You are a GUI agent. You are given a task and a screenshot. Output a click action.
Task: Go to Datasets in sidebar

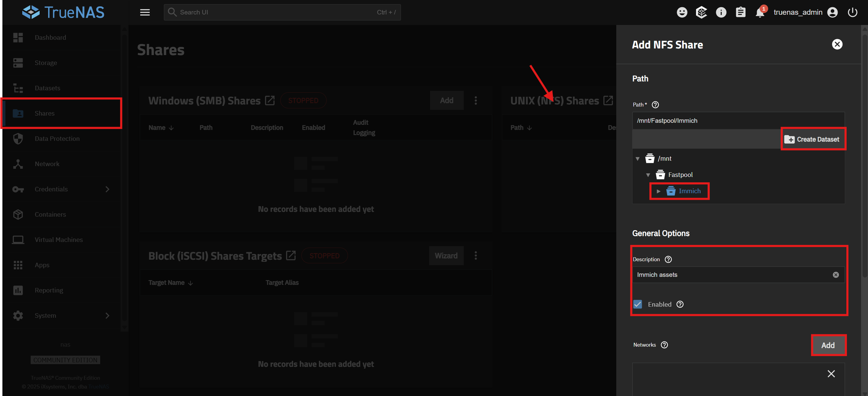pos(47,88)
